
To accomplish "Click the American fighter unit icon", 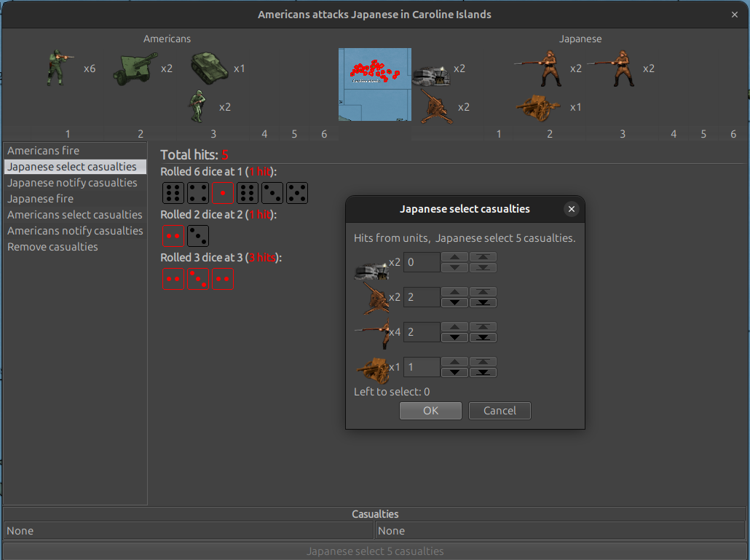I will pos(196,105).
